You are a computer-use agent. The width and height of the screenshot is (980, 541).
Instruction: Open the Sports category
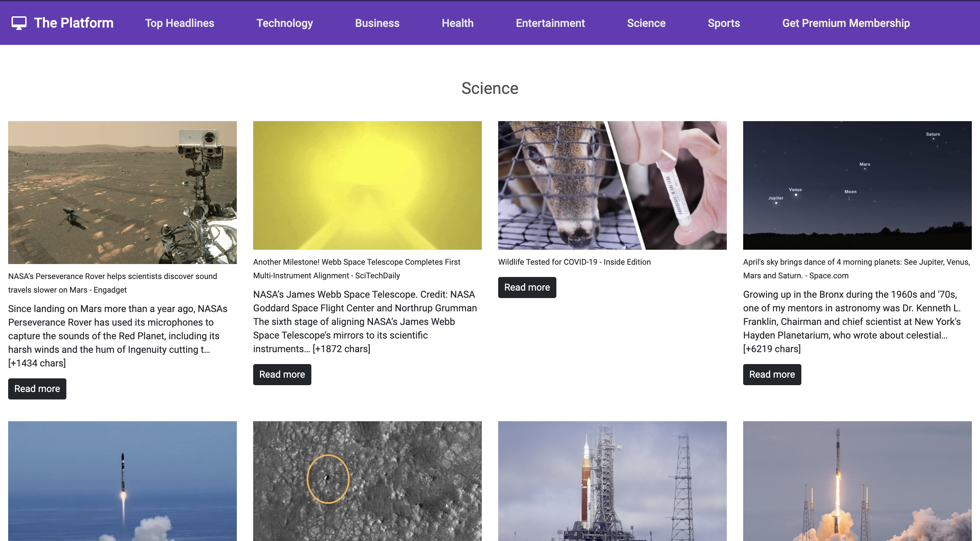(723, 23)
